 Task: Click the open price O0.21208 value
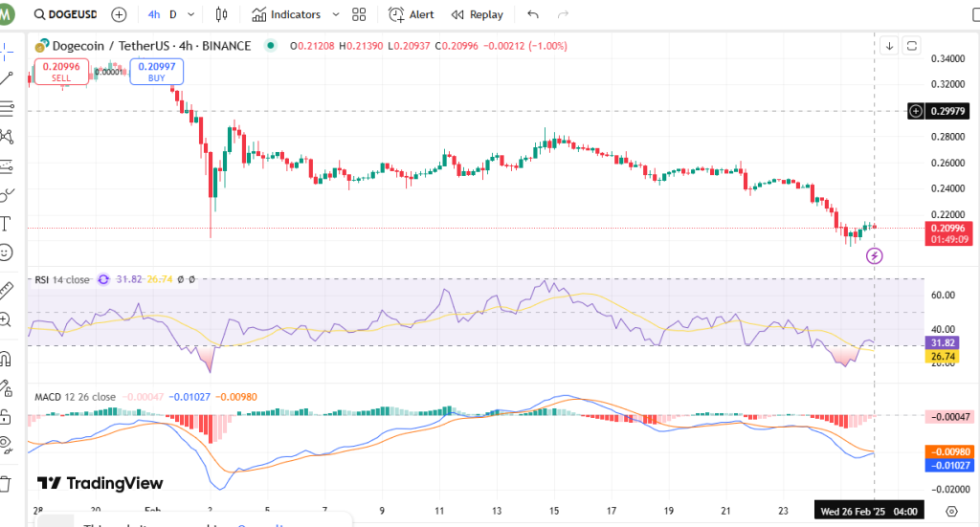coord(312,46)
